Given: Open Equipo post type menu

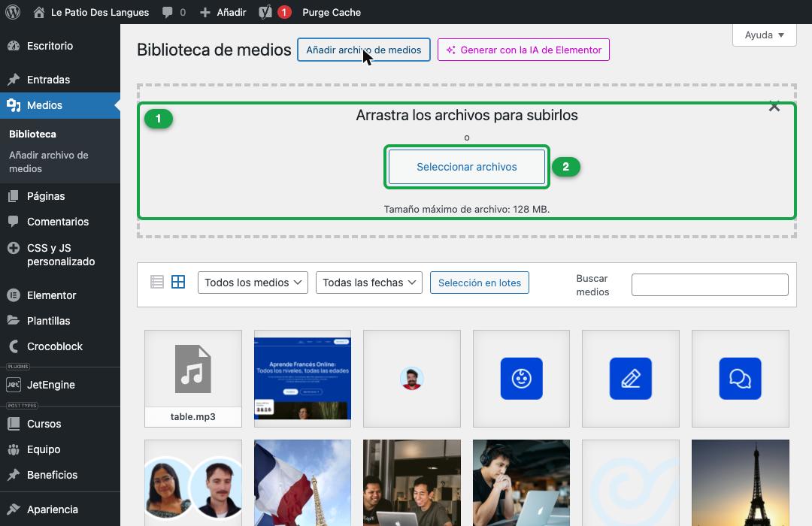Looking at the screenshot, I should (60, 449).
